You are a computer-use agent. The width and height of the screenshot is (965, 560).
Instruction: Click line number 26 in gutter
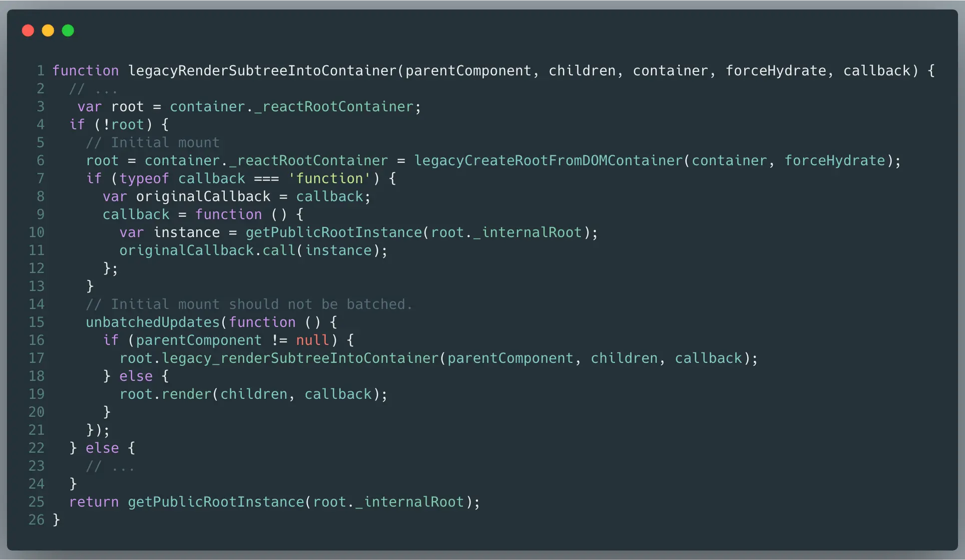(36, 520)
